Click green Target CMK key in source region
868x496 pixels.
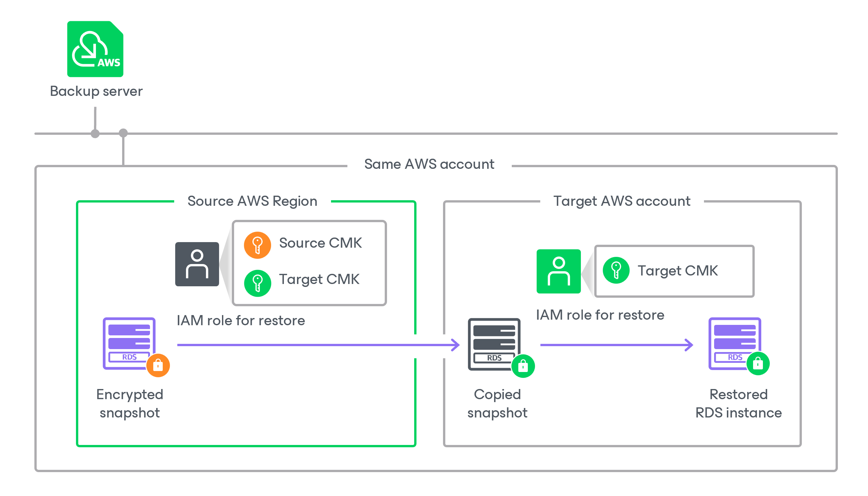point(257,283)
